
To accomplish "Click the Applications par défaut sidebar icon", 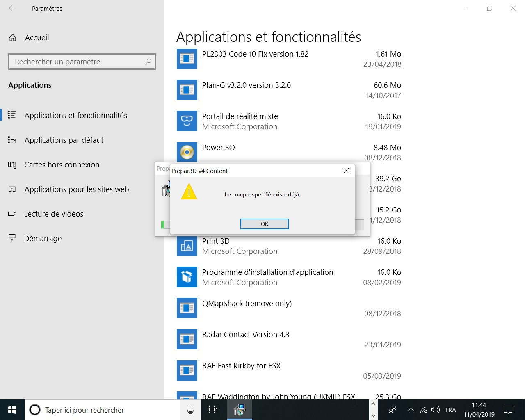I will [x=12, y=140].
